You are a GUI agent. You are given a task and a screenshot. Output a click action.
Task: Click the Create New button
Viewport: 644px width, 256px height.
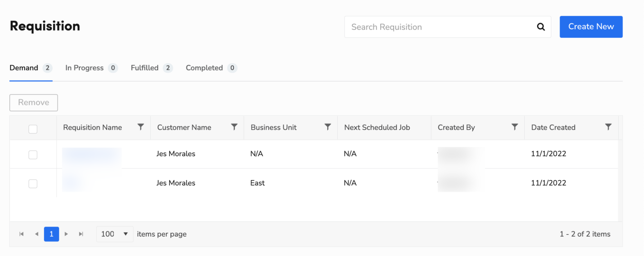[591, 27]
